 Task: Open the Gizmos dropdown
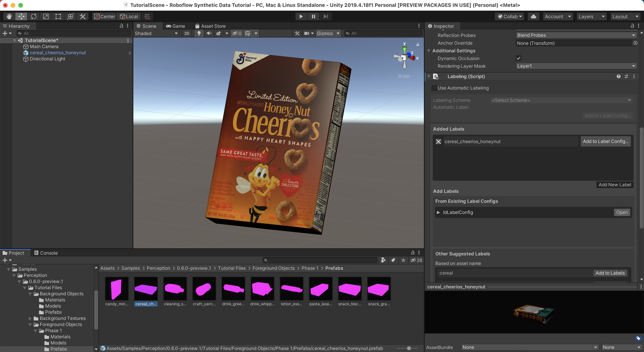pos(328,33)
